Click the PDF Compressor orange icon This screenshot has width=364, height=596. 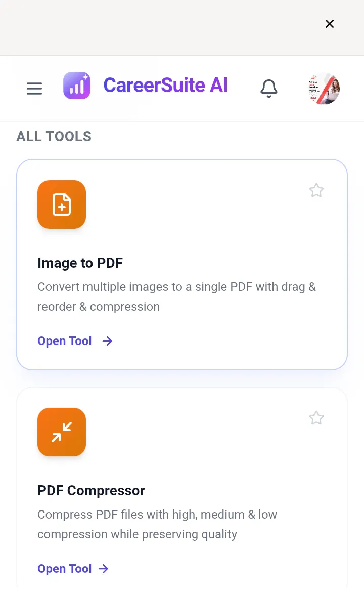[62, 432]
